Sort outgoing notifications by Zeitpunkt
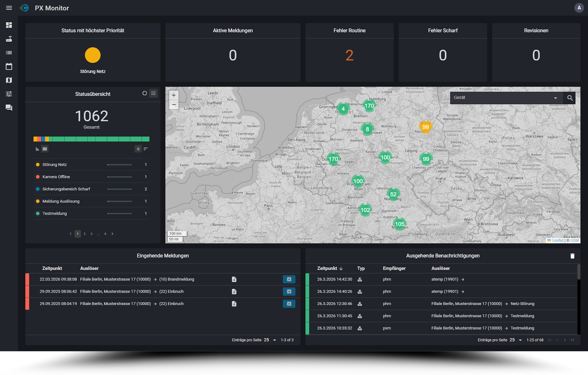Image resolution: width=588 pixels, height=375 pixels. 330,268
